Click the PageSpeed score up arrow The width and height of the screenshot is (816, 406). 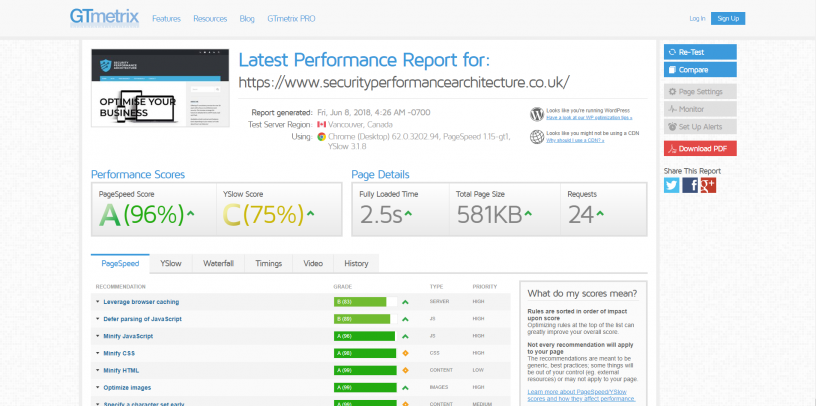point(190,213)
